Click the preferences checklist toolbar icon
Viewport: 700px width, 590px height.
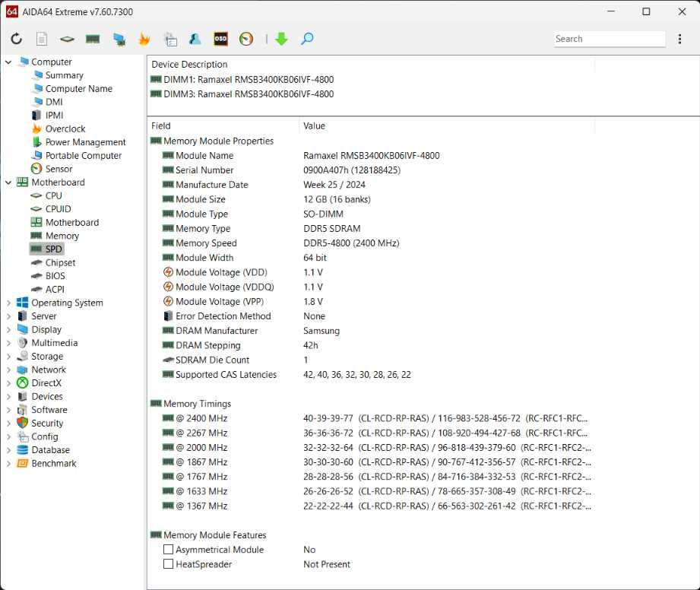click(170, 40)
